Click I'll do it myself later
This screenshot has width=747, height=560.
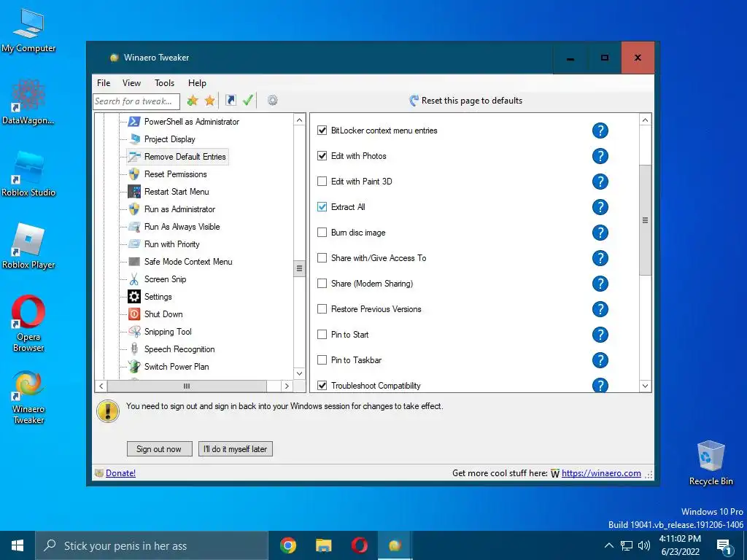pyautogui.click(x=236, y=449)
